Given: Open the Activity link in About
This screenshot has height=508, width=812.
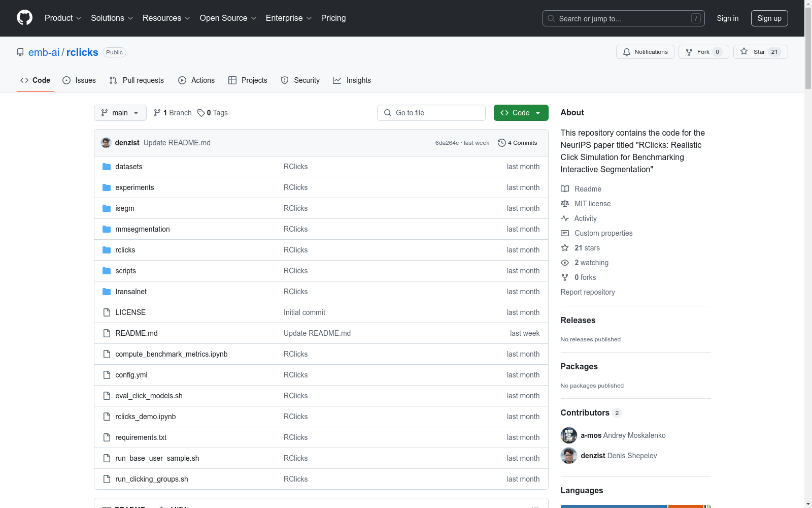Looking at the screenshot, I should [x=579, y=218].
